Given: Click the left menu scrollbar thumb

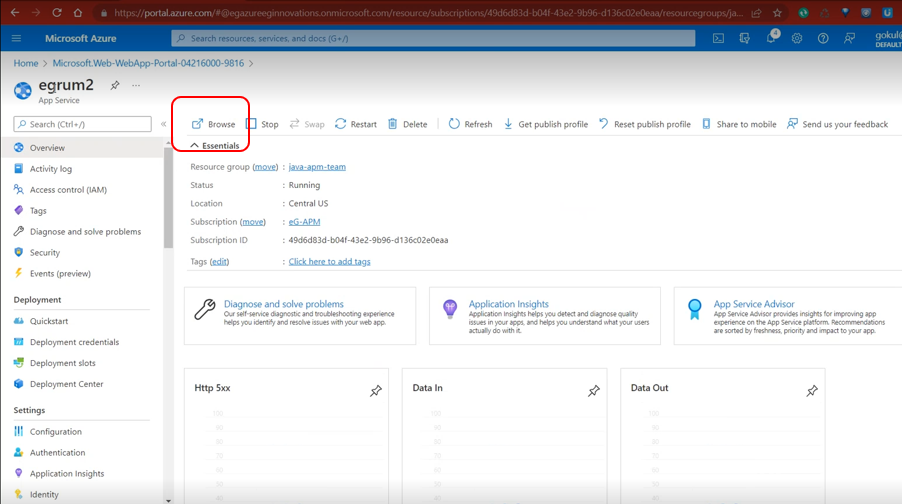Looking at the screenshot, I should pyautogui.click(x=168, y=197).
